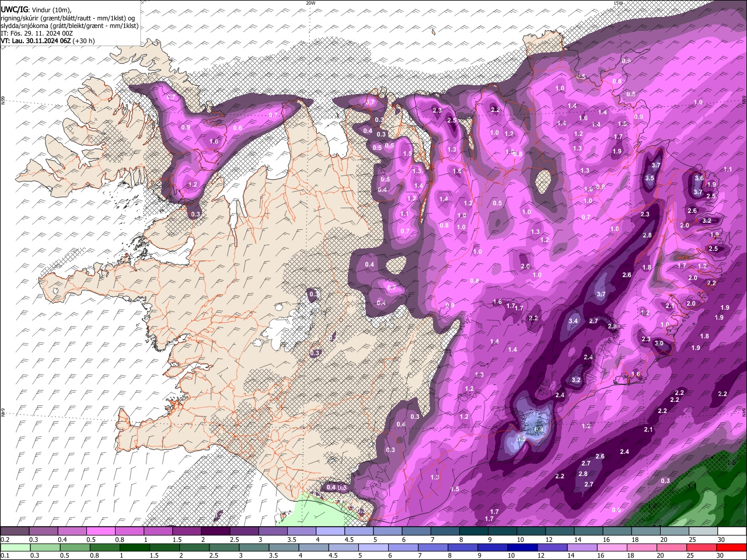Click the 'IT: Fös. 29. 11. 2024 00Z' line
This screenshot has height=560, width=747.
[37, 33]
